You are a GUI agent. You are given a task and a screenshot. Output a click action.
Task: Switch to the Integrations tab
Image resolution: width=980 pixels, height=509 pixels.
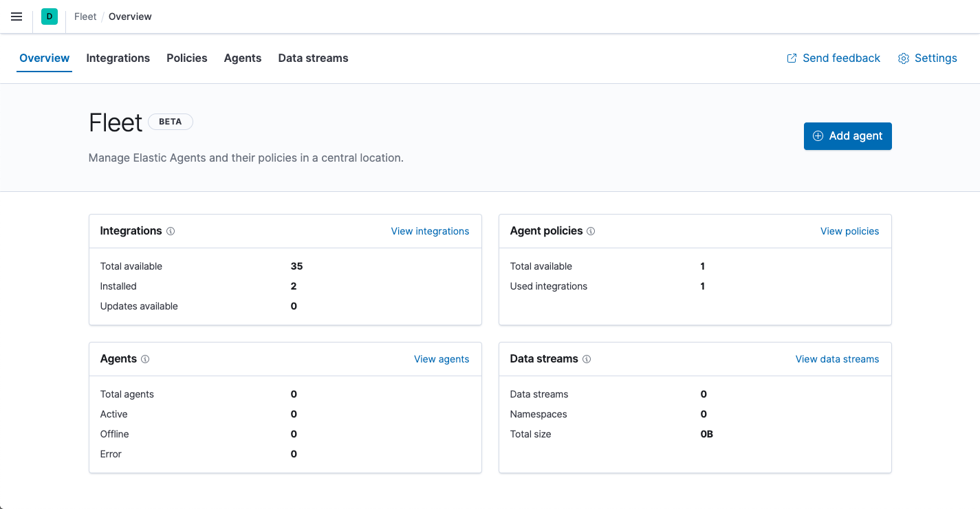118,58
